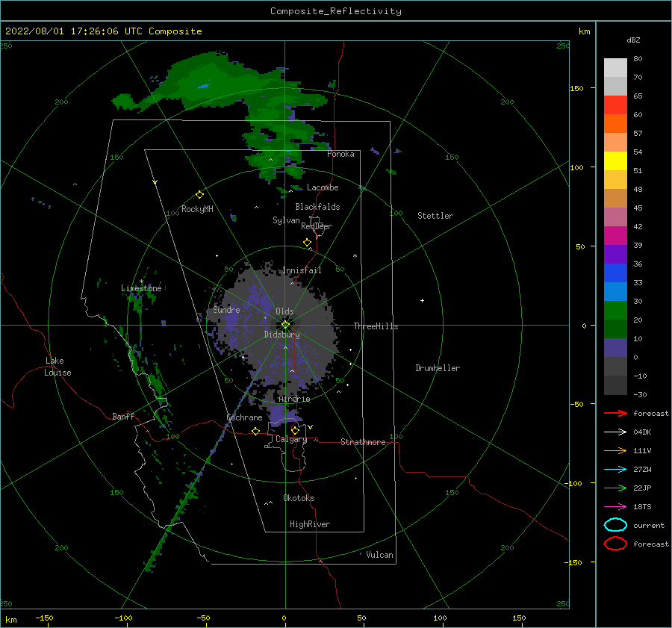The width and height of the screenshot is (672, 628).
Task: Click the Limestone label
Action: 141,288
